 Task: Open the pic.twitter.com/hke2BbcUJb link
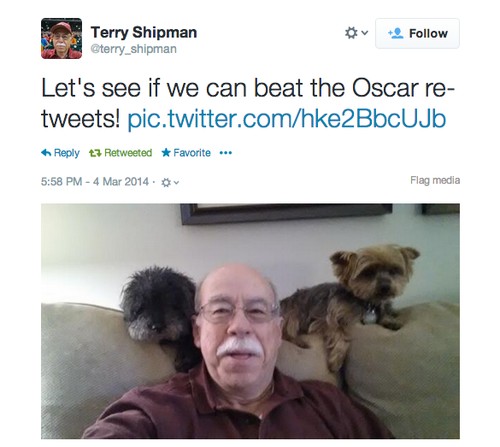[287, 119]
